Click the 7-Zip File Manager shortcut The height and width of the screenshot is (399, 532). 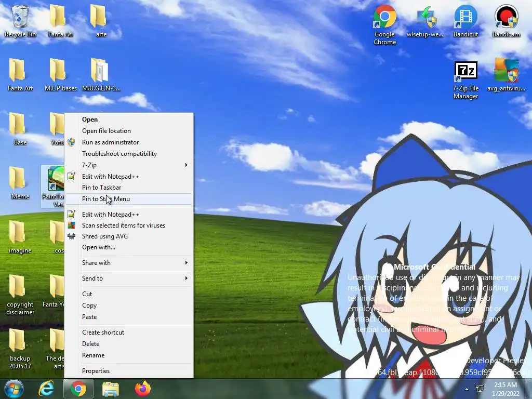(465, 80)
